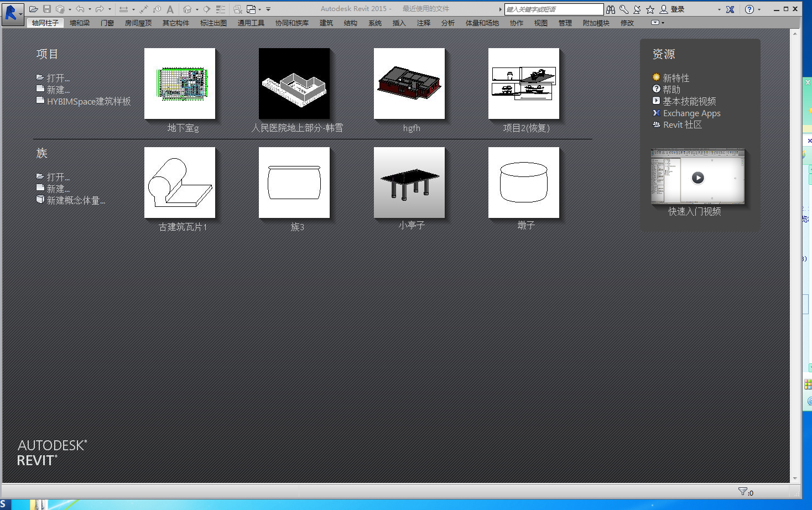This screenshot has height=510, width=812.
Task: Expand the Help dropdown arrow
Action: (x=759, y=9)
